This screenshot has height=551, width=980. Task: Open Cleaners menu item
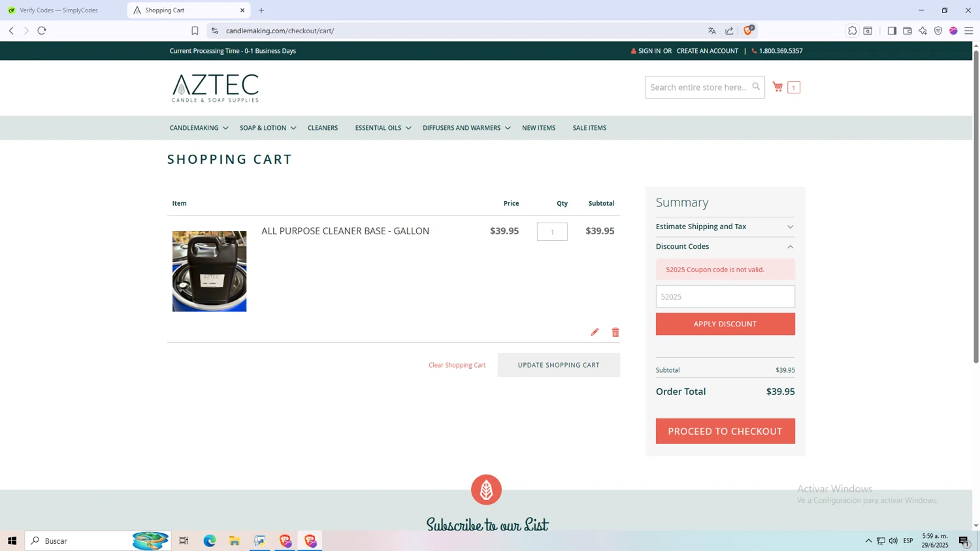(323, 128)
